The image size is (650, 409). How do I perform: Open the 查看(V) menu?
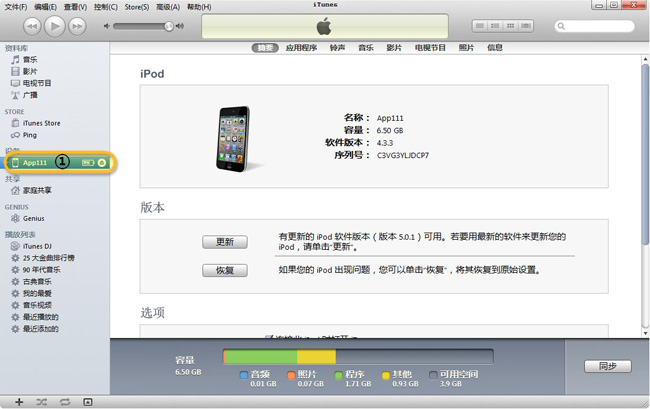(x=75, y=7)
